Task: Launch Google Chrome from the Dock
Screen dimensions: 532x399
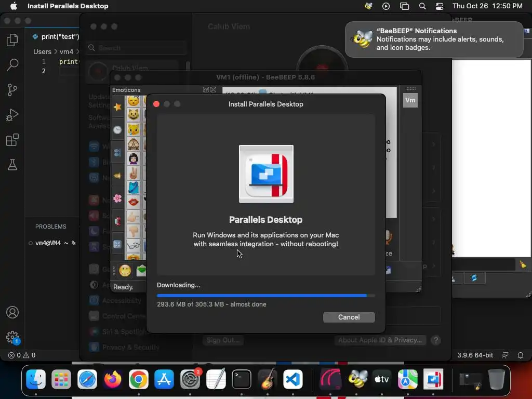Action: click(x=138, y=379)
